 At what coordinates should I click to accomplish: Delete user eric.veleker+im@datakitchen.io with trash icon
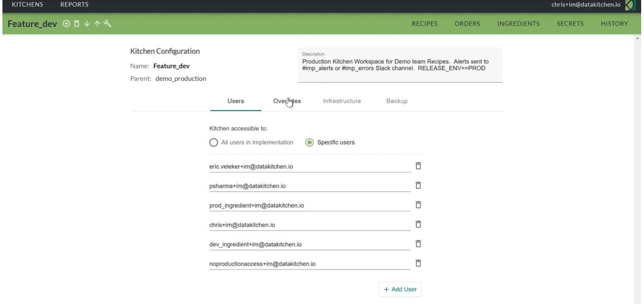[418, 166]
